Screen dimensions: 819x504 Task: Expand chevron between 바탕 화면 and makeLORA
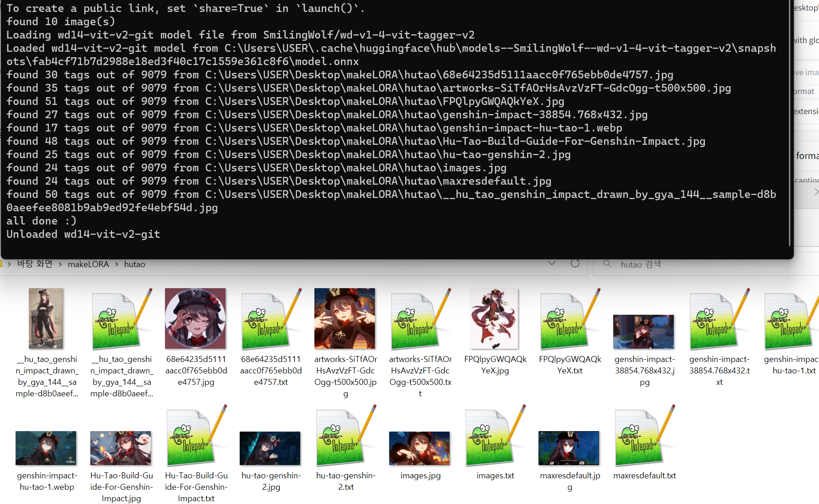pos(60,264)
